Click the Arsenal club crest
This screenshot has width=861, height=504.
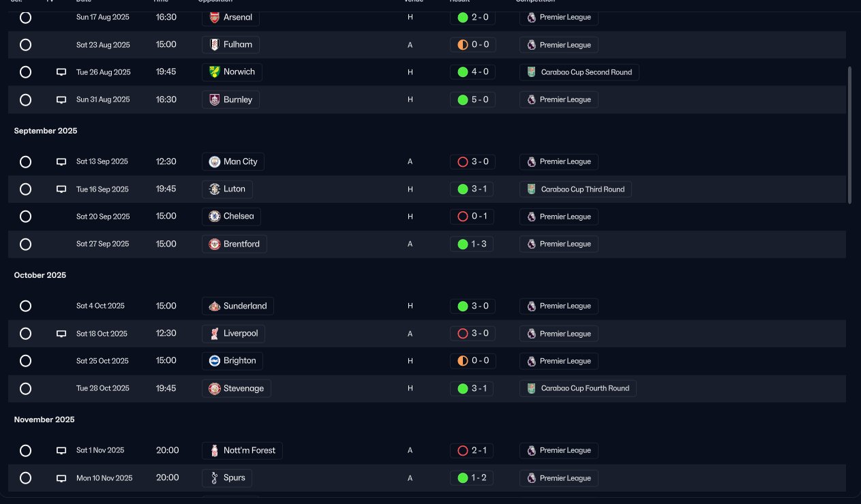pos(214,18)
